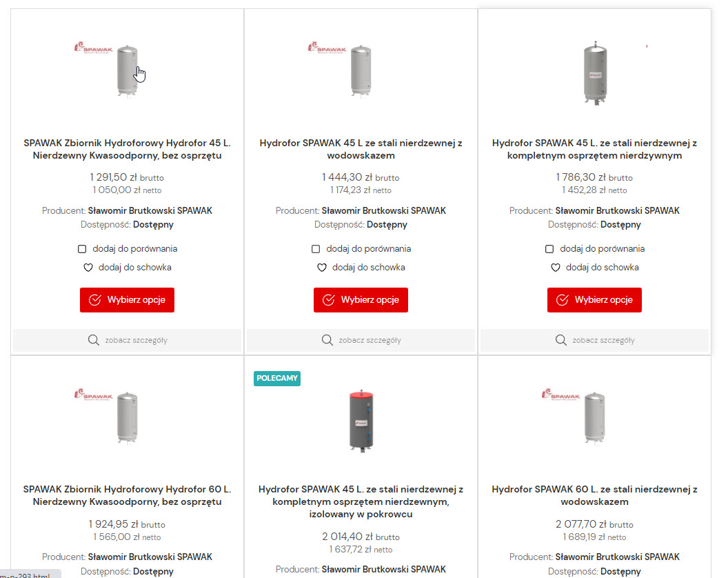The image size is (728, 578).
Task: Open title link Hydrofor SPAWAK 45 L z wodowskazem
Action: tap(361, 149)
